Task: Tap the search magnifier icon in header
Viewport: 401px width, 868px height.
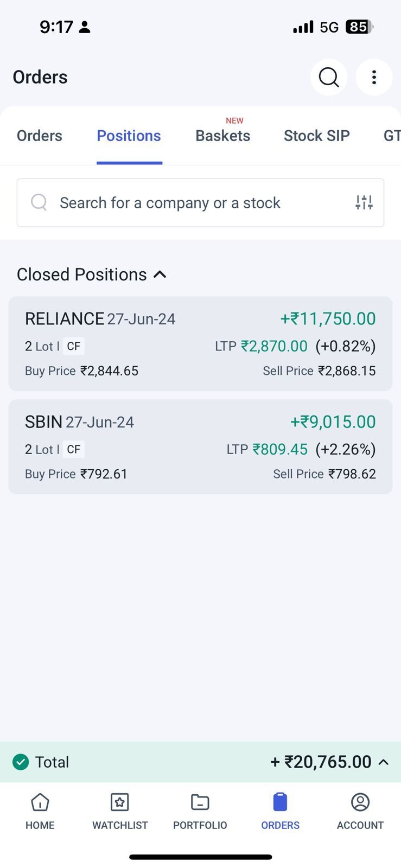Action: tap(329, 78)
